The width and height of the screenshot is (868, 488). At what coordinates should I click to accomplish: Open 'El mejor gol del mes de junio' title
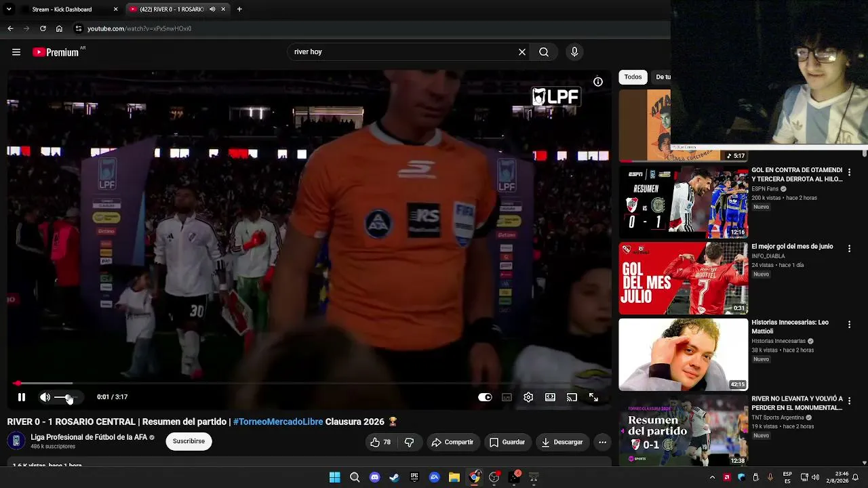click(x=792, y=247)
